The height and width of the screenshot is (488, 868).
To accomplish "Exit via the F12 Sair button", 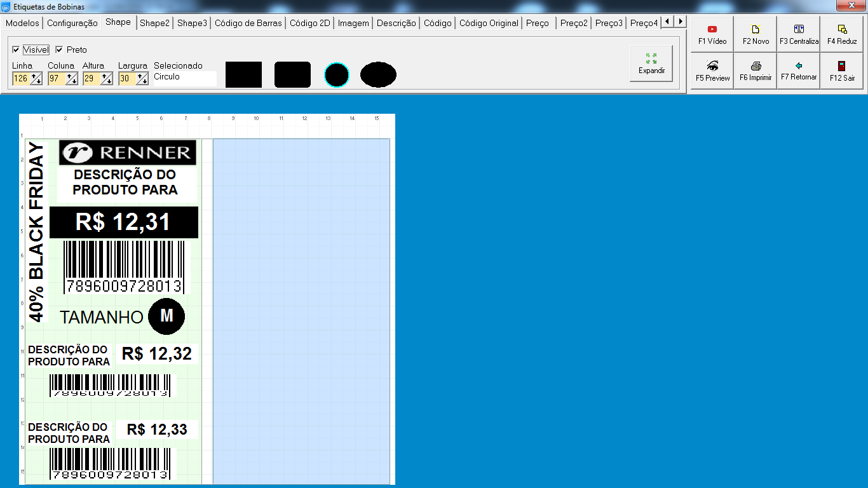I will pyautogui.click(x=841, y=71).
